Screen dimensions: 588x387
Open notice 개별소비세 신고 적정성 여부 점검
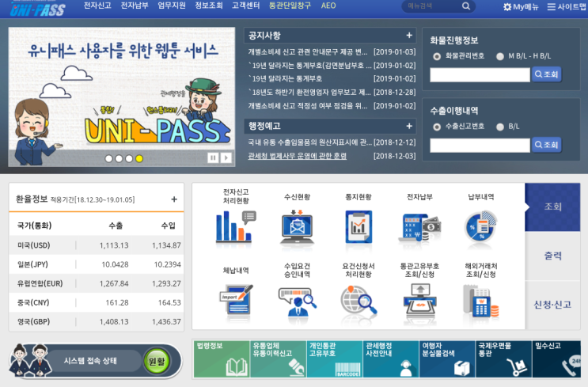pyautogui.click(x=308, y=106)
